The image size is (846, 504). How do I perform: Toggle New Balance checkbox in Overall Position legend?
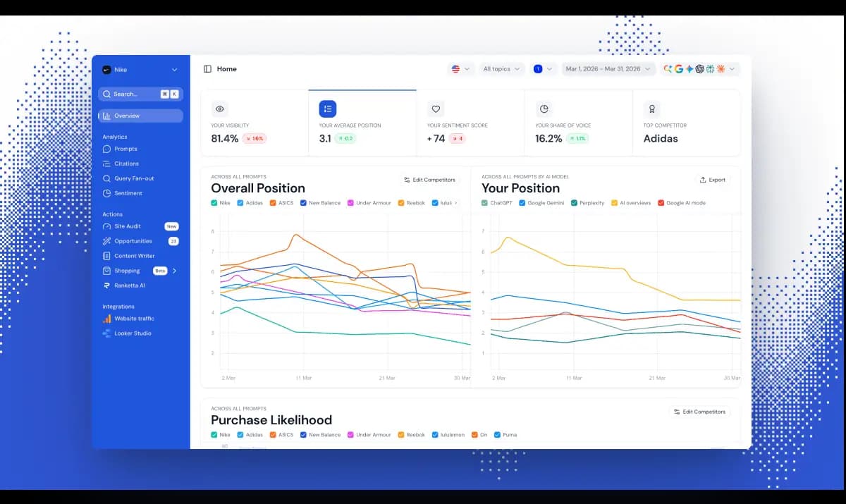point(303,203)
